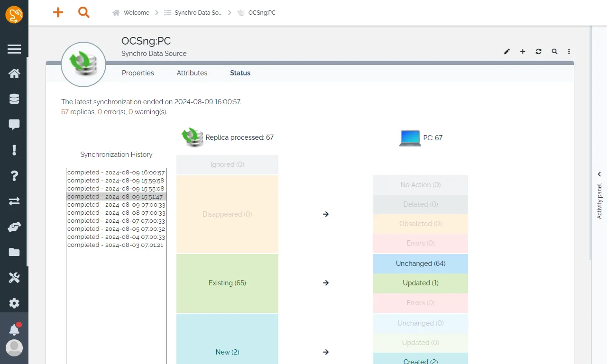Click the Replica processed sync icon
607x364 pixels.
pyautogui.click(x=192, y=137)
